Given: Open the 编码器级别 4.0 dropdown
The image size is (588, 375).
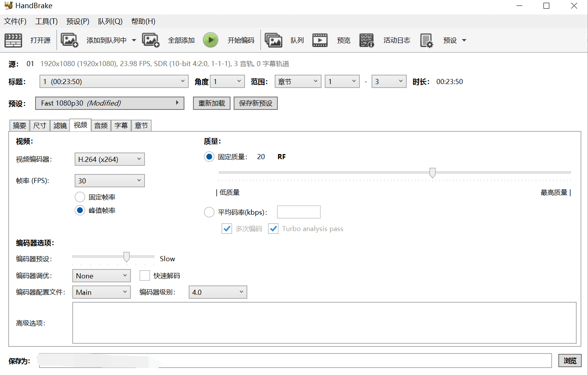Looking at the screenshot, I should [218, 292].
